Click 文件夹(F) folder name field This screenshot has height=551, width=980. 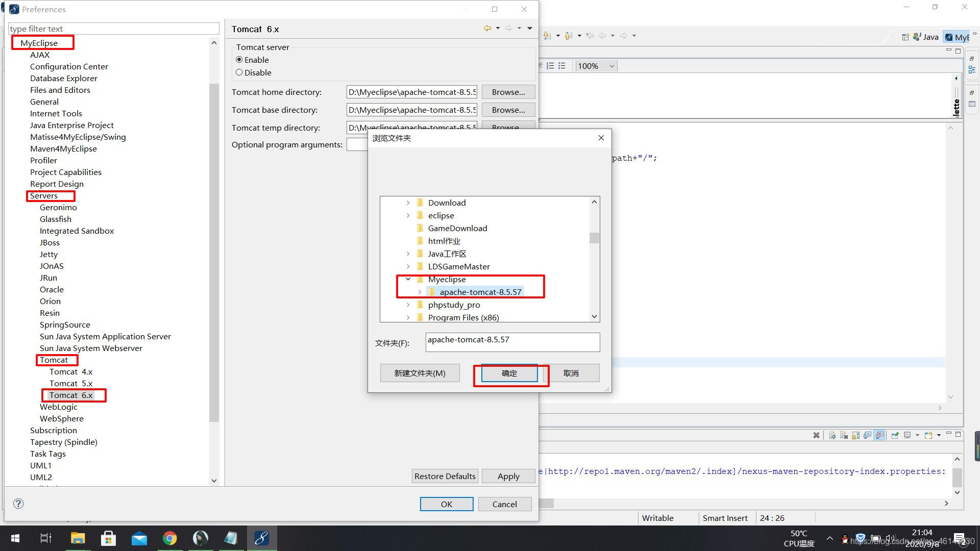tap(512, 342)
